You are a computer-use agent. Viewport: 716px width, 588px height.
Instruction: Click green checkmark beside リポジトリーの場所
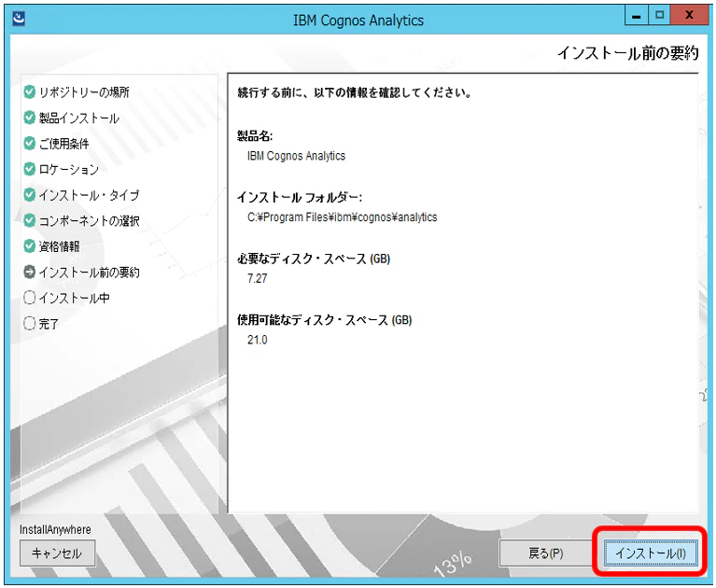click(x=29, y=91)
